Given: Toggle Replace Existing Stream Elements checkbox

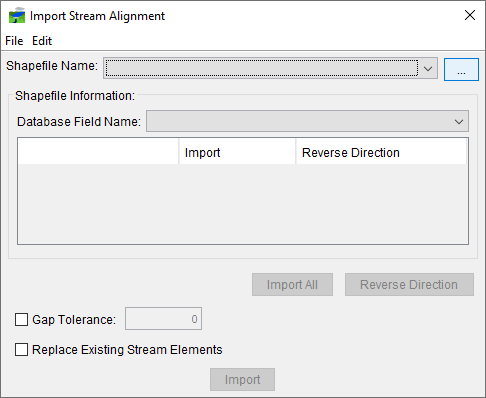Looking at the screenshot, I should (21, 350).
